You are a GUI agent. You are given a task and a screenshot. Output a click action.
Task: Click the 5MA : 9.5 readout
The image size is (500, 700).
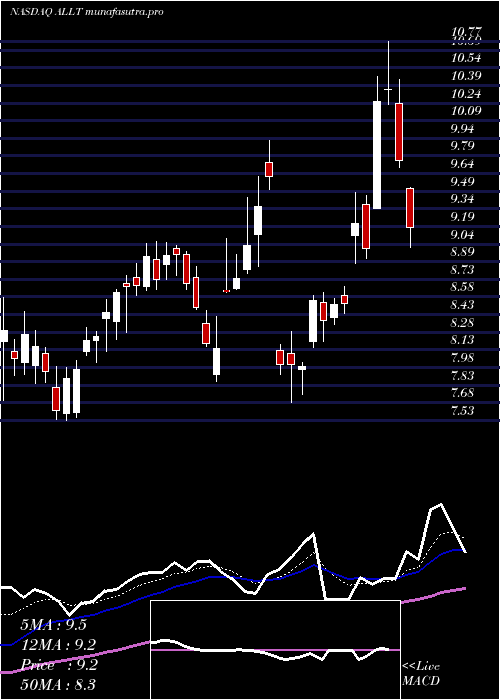coord(53,625)
